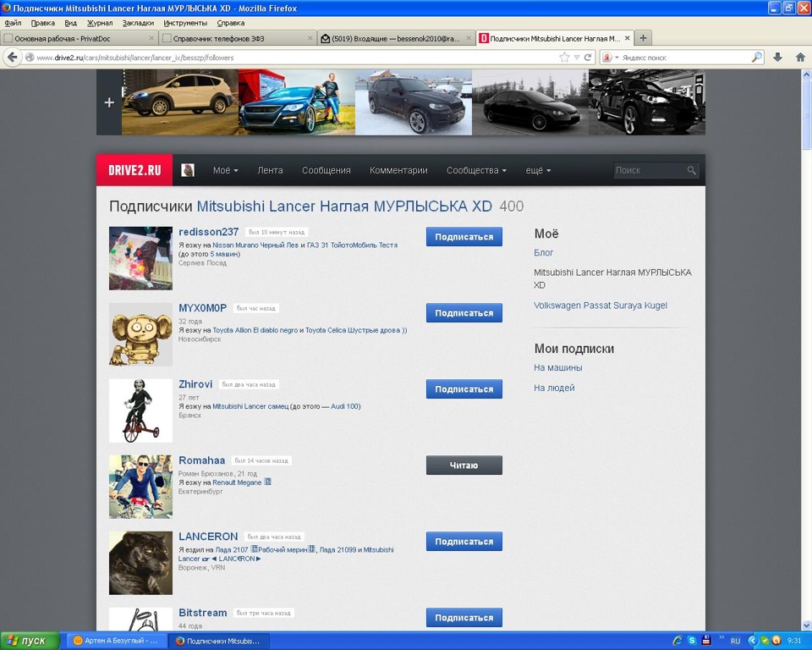The height and width of the screenshot is (650, 812).
Task: Open Zhirovi profile name link
Action: [195, 384]
